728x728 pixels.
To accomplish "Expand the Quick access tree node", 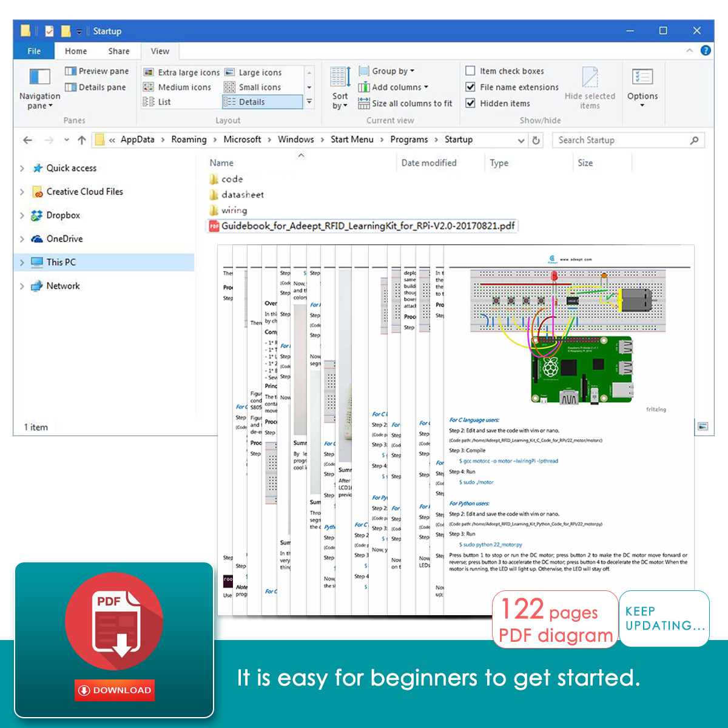I will coord(22,168).
